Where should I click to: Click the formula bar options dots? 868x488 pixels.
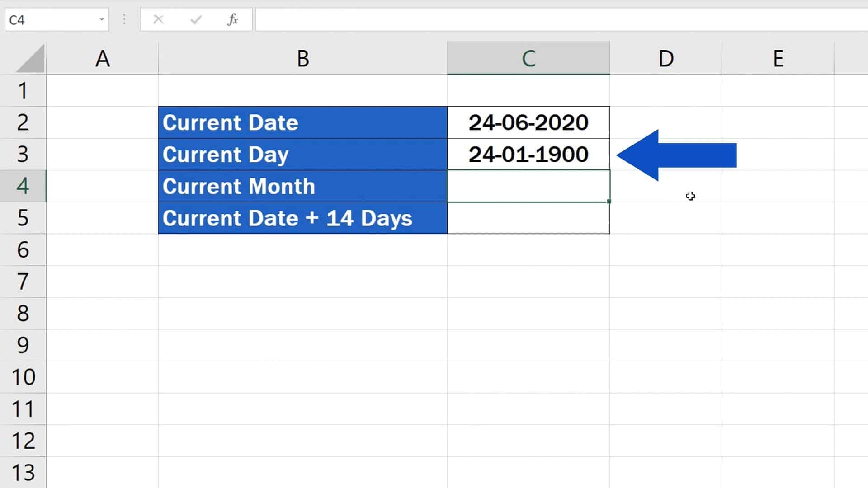tap(124, 20)
